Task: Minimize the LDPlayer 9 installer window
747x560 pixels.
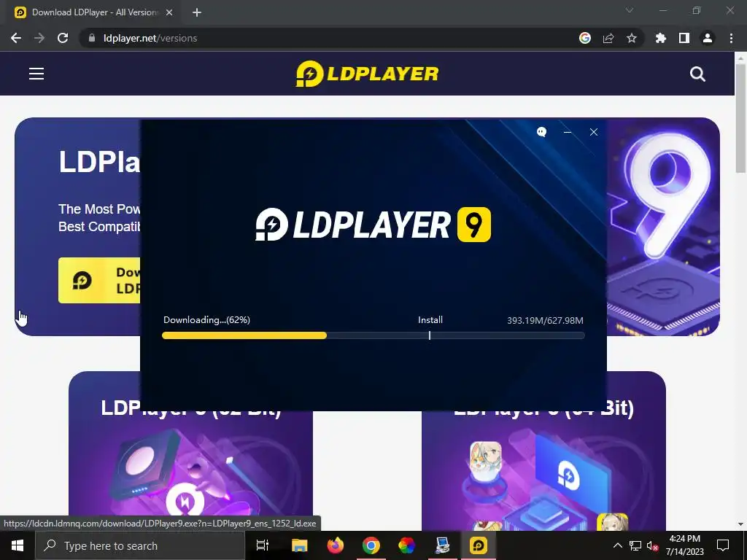Action: click(x=568, y=132)
